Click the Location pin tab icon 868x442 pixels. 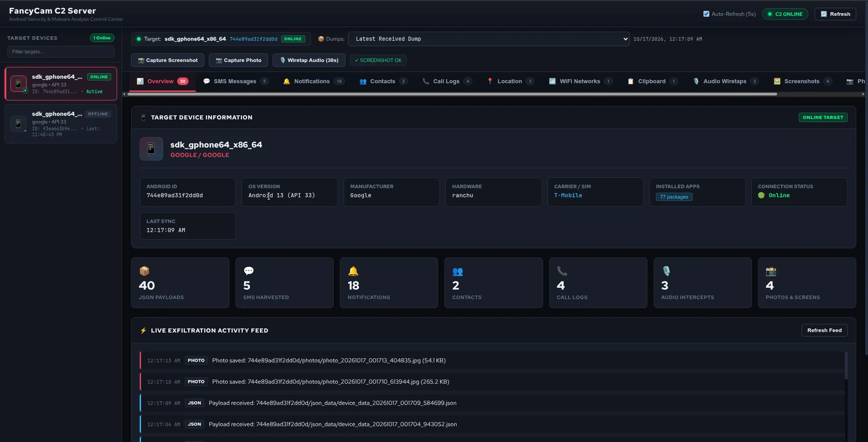490,81
